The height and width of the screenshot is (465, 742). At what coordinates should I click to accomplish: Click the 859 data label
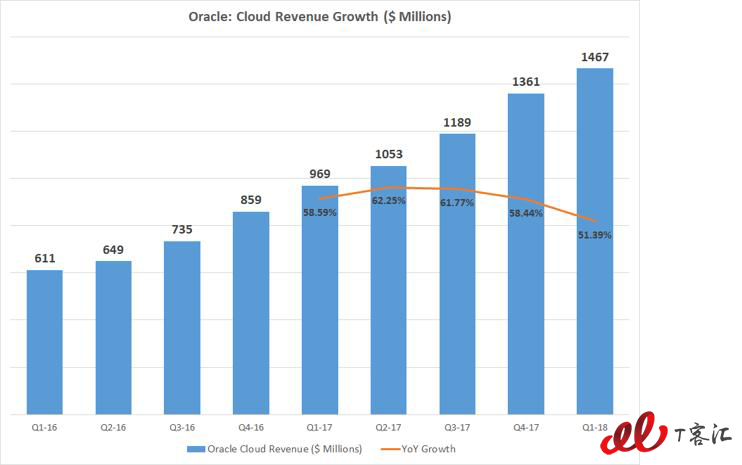(x=251, y=200)
